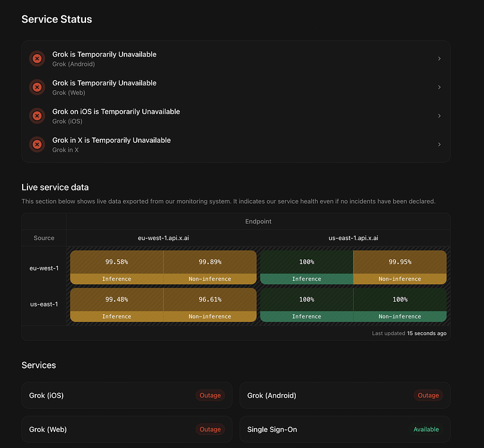Open the Grok on iOS is Temporarily Unavailable incident
484x448 pixels.
[x=236, y=116]
